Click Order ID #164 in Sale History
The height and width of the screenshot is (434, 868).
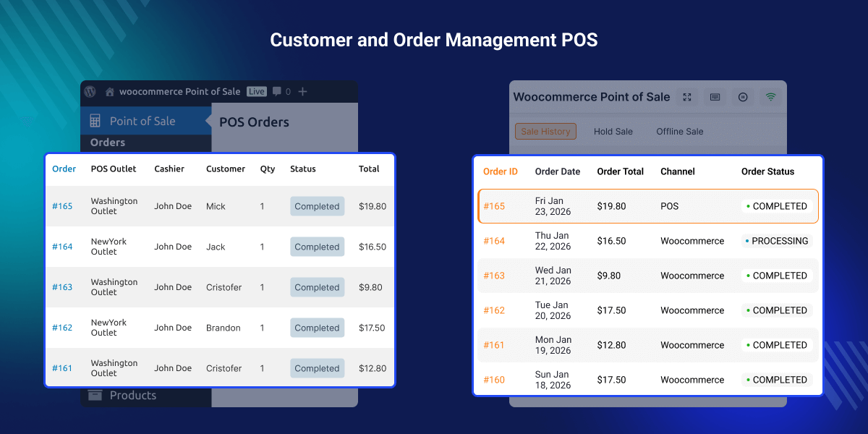click(x=494, y=241)
